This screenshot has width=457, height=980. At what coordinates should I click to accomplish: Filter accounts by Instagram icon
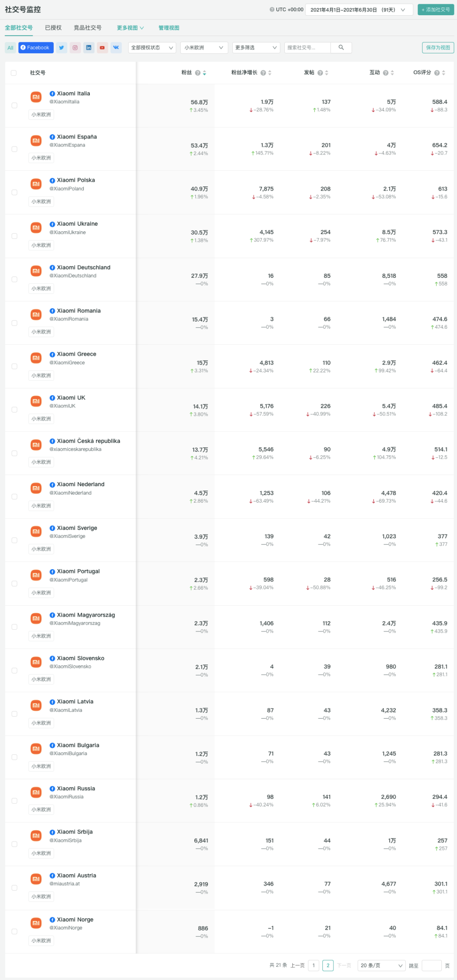75,48
